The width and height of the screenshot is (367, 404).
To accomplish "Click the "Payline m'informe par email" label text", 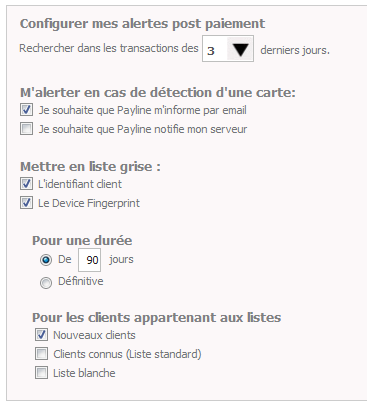I will pyautogui.click(x=182, y=110).
